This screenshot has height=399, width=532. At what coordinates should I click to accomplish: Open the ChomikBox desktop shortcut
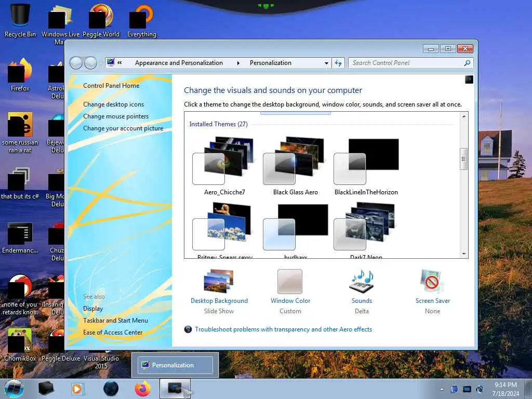tap(20, 344)
